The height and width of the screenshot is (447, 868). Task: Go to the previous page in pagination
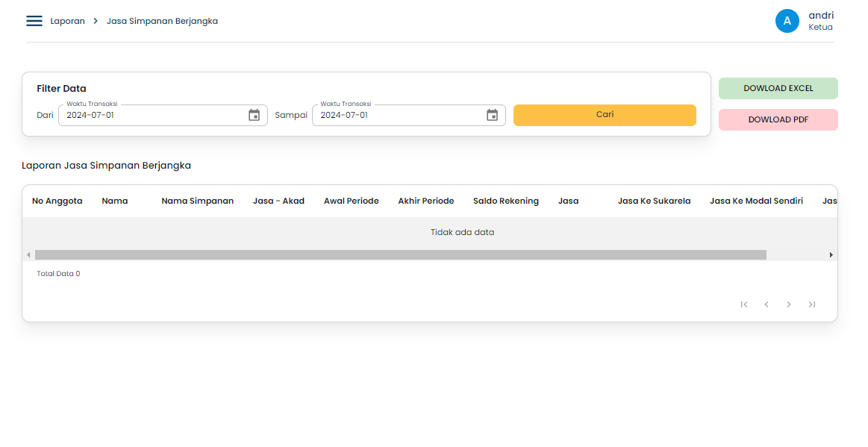point(766,304)
